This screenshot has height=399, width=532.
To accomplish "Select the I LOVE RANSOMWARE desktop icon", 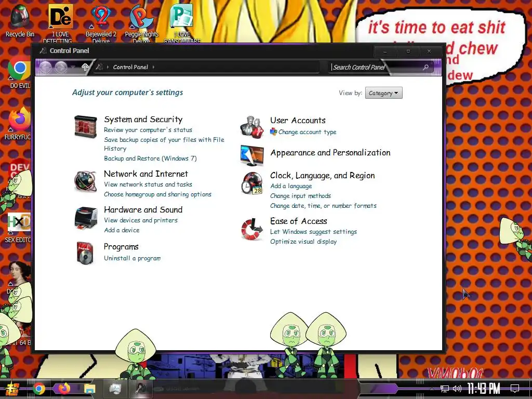I will (182, 23).
